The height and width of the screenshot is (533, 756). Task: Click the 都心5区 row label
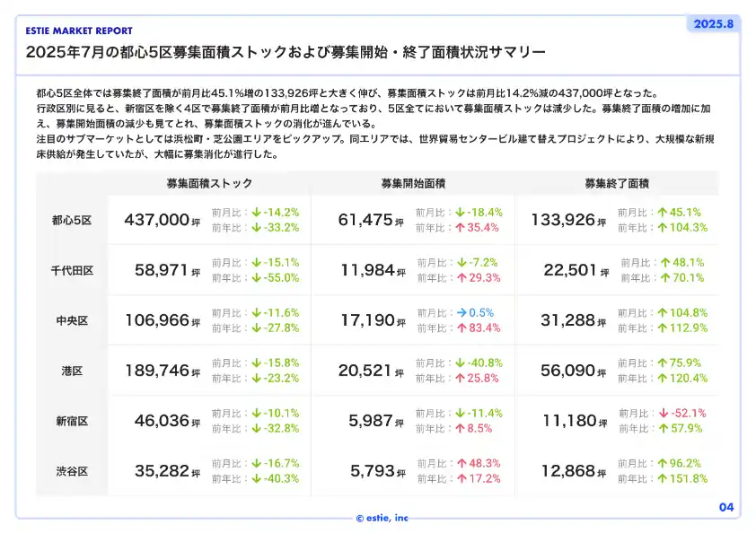(72, 220)
